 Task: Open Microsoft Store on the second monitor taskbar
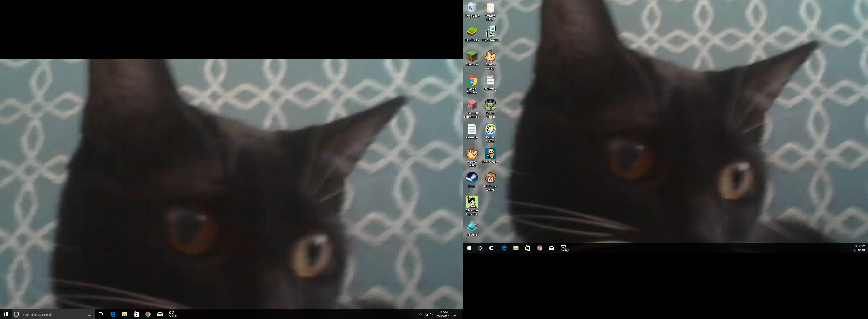(x=528, y=248)
